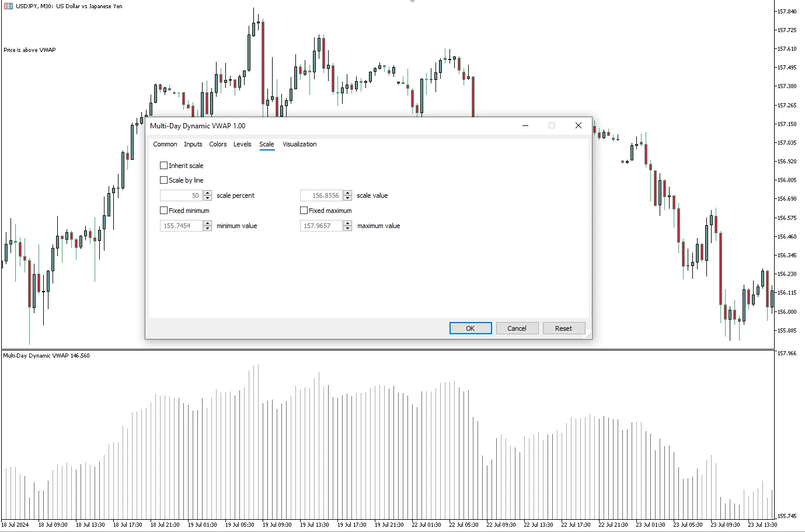Select the Levels tab
Image resolution: width=805 pixels, height=532 pixels.
pyautogui.click(x=242, y=144)
